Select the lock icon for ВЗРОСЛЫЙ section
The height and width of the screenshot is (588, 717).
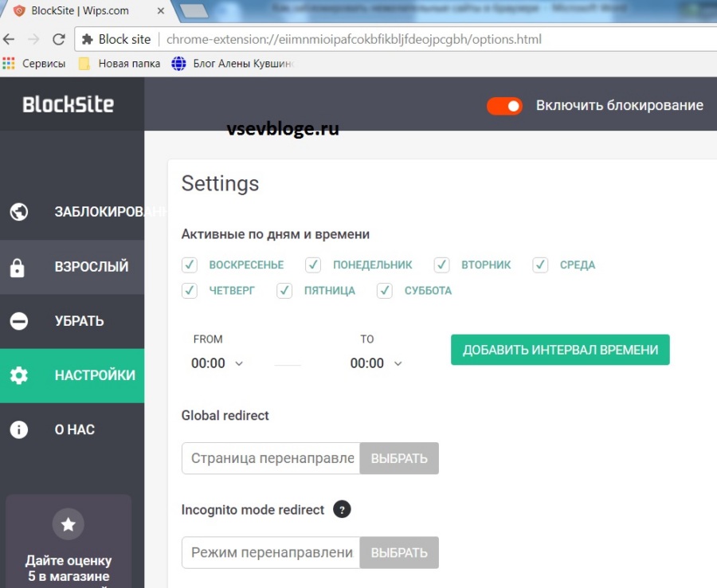click(x=19, y=266)
